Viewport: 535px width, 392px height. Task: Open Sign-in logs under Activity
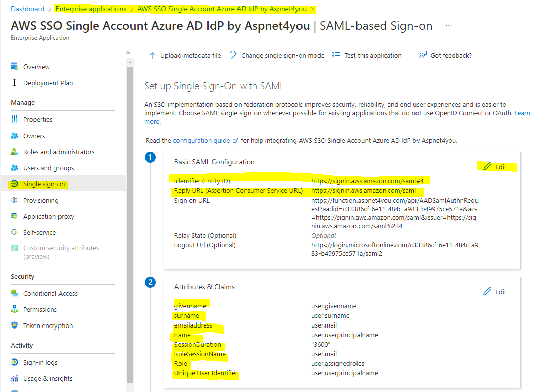40,362
